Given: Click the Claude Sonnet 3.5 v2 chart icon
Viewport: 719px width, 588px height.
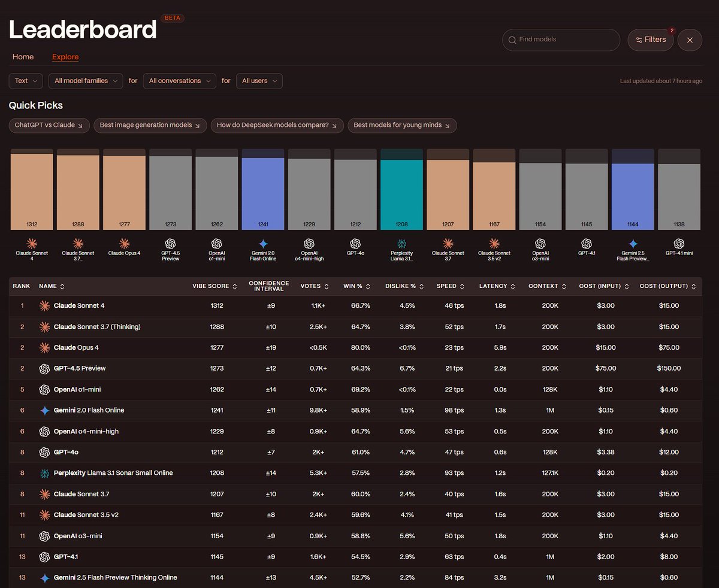Looking at the screenshot, I should coord(494,244).
